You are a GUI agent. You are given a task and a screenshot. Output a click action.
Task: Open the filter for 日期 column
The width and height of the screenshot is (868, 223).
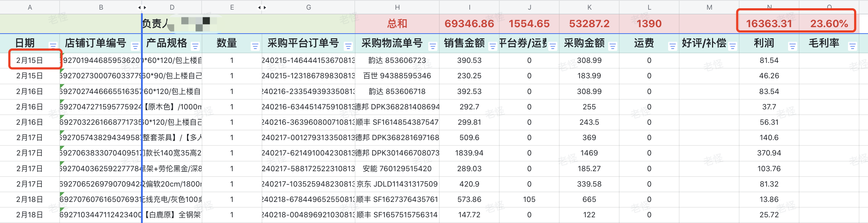point(53,45)
